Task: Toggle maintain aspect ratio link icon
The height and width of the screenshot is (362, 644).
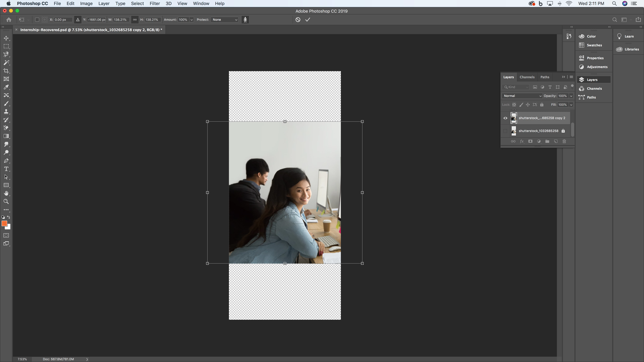Action: [135, 20]
